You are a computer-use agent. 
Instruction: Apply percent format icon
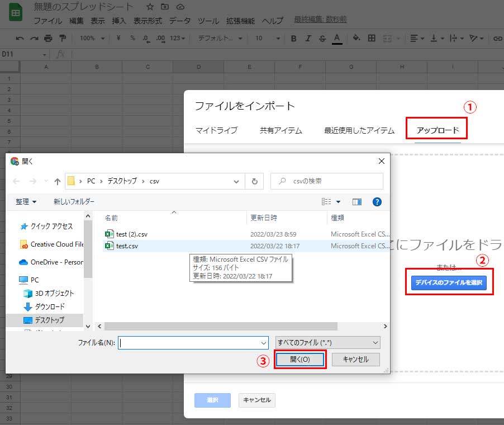[132, 38]
